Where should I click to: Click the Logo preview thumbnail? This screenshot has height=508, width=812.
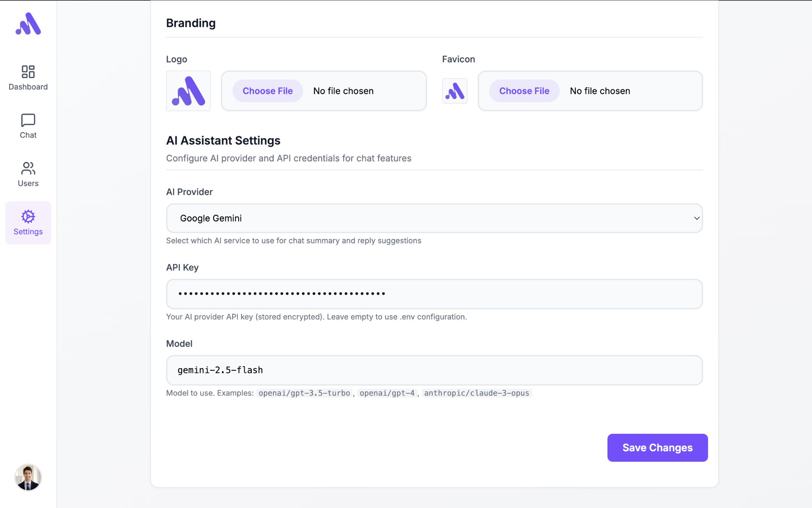click(x=188, y=91)
